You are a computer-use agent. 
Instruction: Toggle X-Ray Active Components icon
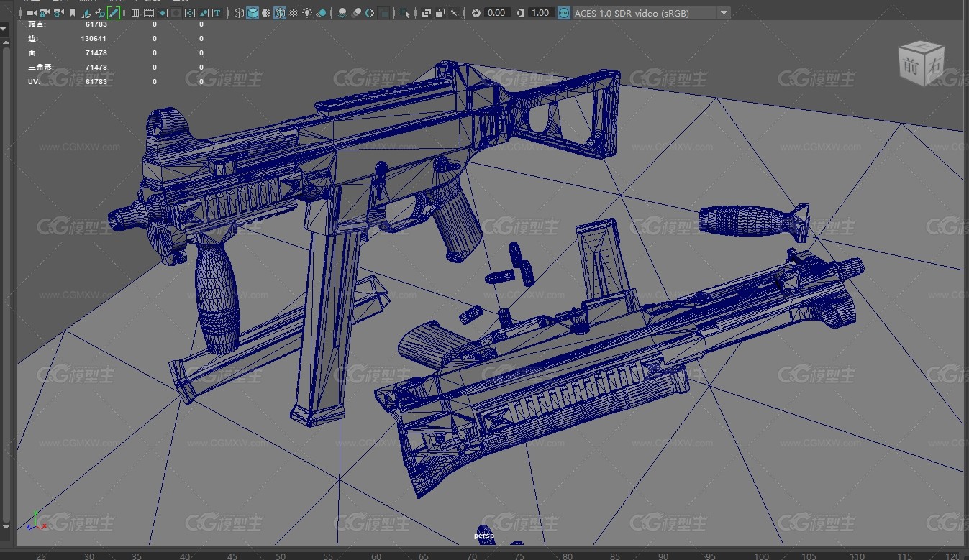(440, 13)
